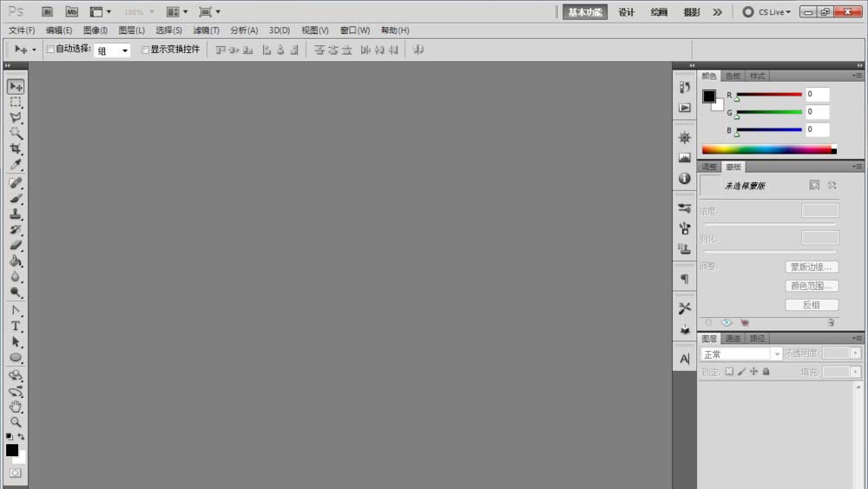Toggle mask visibility eye icon
The image size is (868, 489).
[x=727, y=322]
